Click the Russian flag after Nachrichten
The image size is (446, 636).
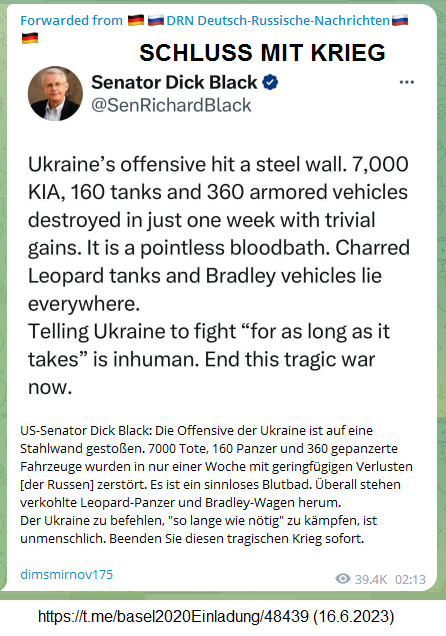400,20
